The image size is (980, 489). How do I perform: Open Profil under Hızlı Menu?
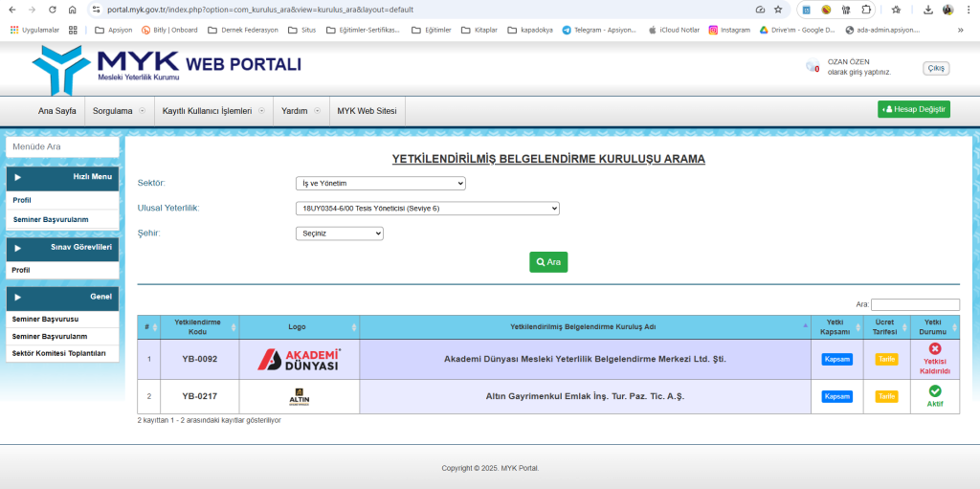pos(22,200)
